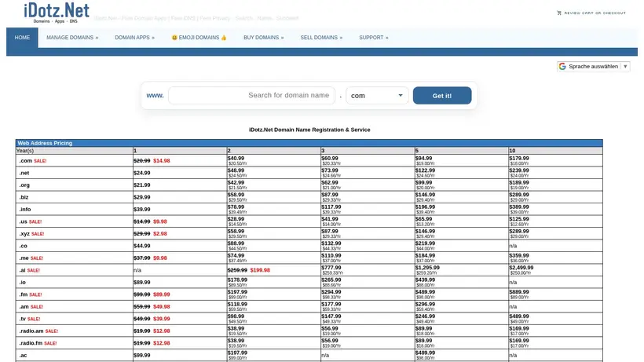This screenshot has width=644, height=362.
Task: Open the Manage Domains menu
Action: pyautogui.click(x=72, y=38)
